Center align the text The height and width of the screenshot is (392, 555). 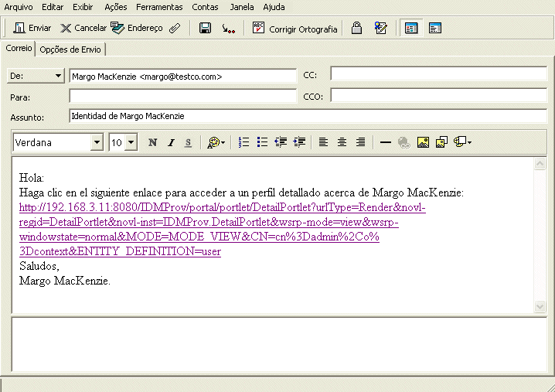(342, 142)
